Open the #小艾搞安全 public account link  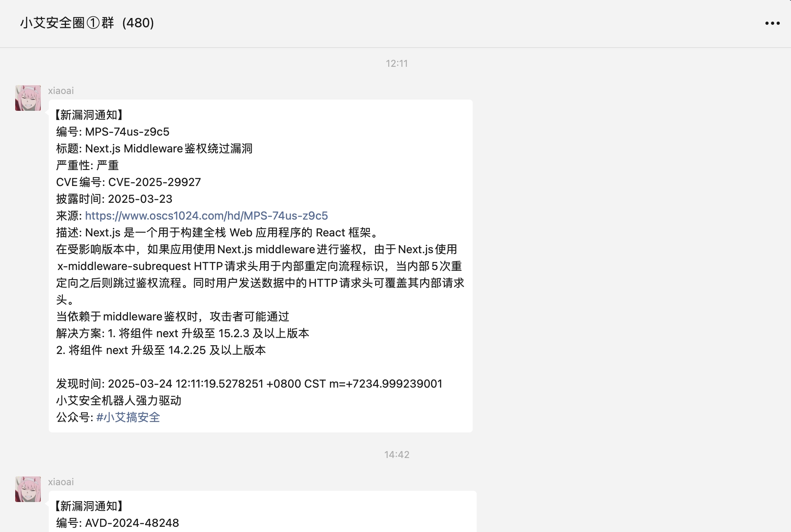pyautogui.click(x=128, y=417)
